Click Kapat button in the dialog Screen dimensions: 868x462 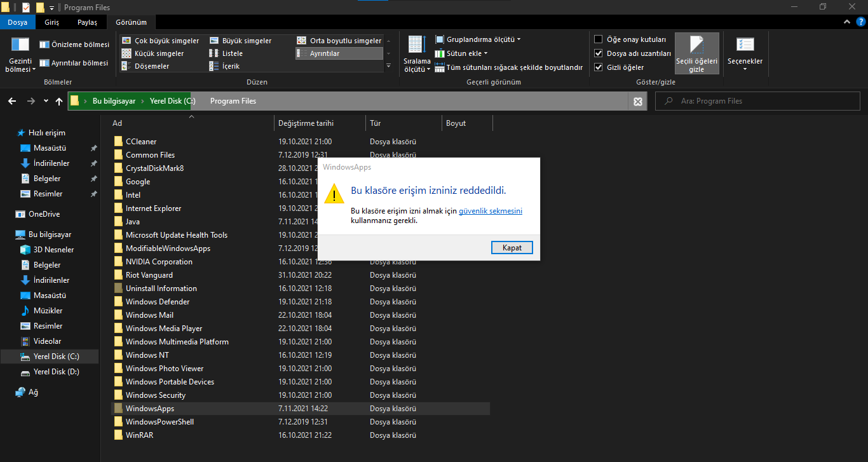(x=512, y=248)
